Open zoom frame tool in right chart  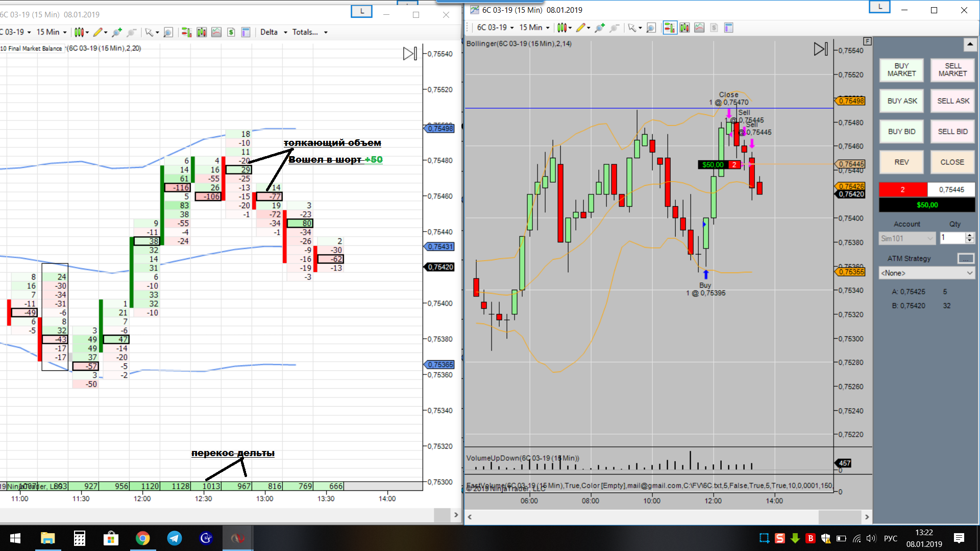point(651,28)
